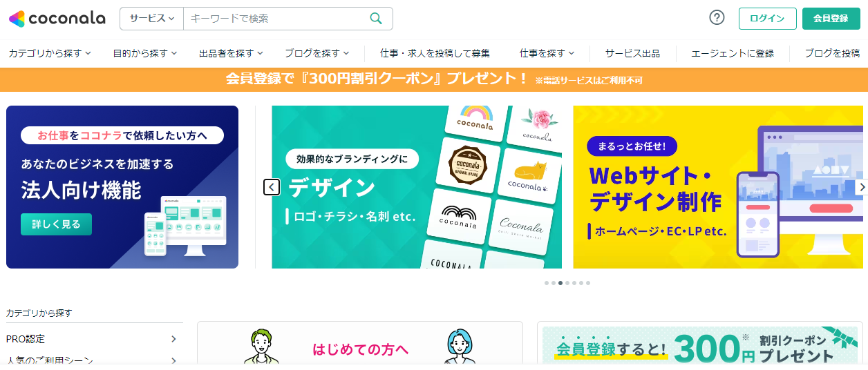The height and width of the screenshot is (370, 868).
Task: Click the キーワードで検索 search field
Action: [x=276, y=19]
